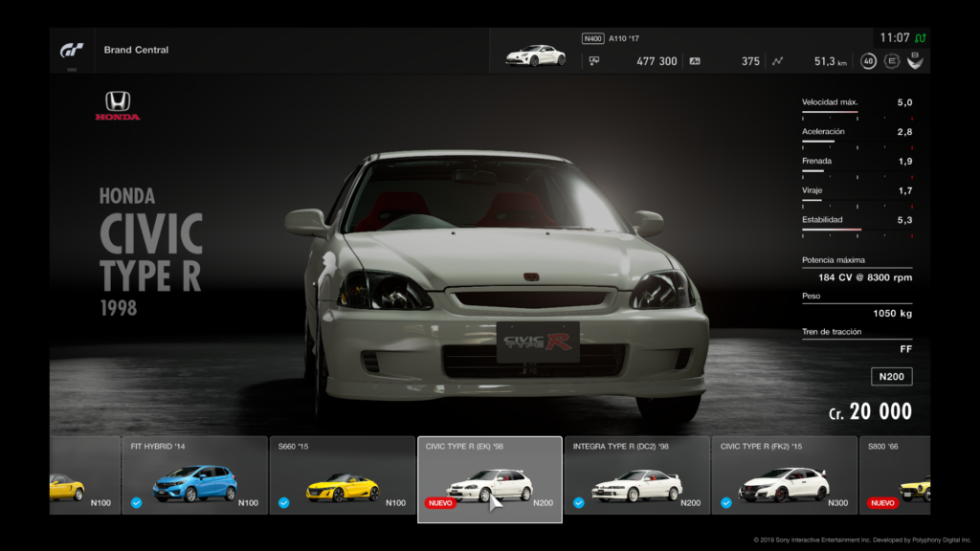
Task: Select the Integra Type R (DC2) '98 card
Action: click(637, 475)
